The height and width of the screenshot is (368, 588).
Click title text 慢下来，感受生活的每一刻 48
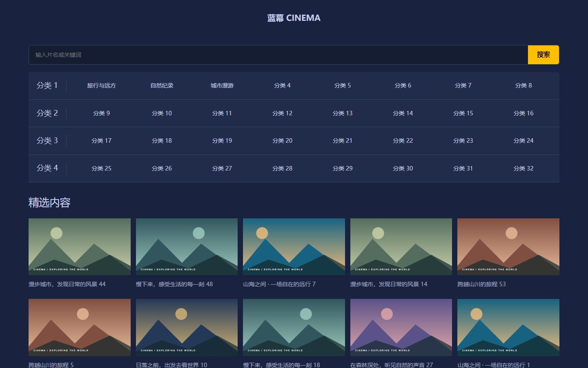click(x=174, y=284)
